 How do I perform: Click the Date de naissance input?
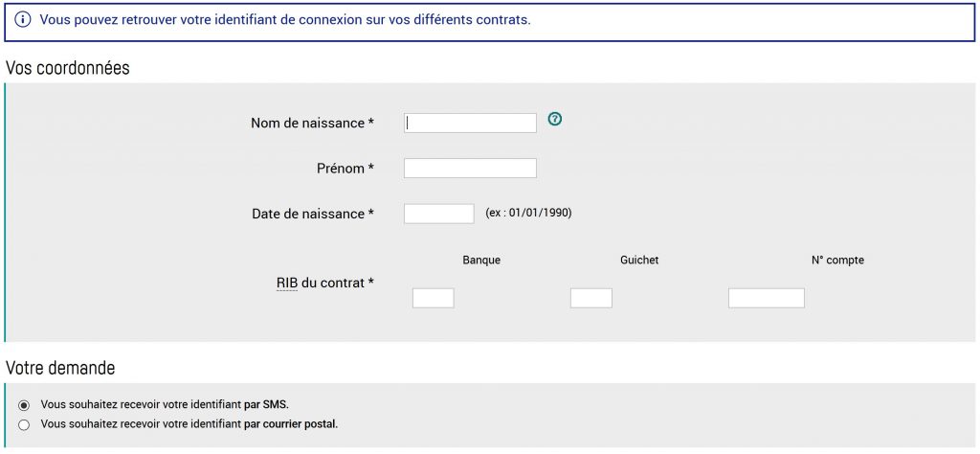point(438,214)
